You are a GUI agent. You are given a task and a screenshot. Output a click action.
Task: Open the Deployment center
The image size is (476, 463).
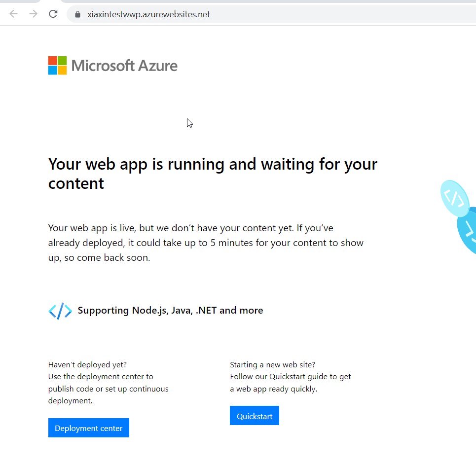pyautogui.click(x=89, y=428)
